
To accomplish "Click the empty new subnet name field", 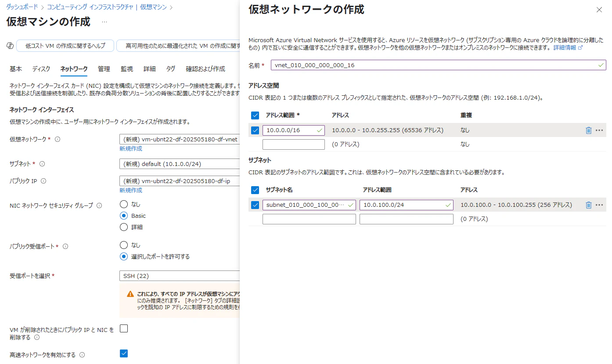I will [x=309, y=219].
